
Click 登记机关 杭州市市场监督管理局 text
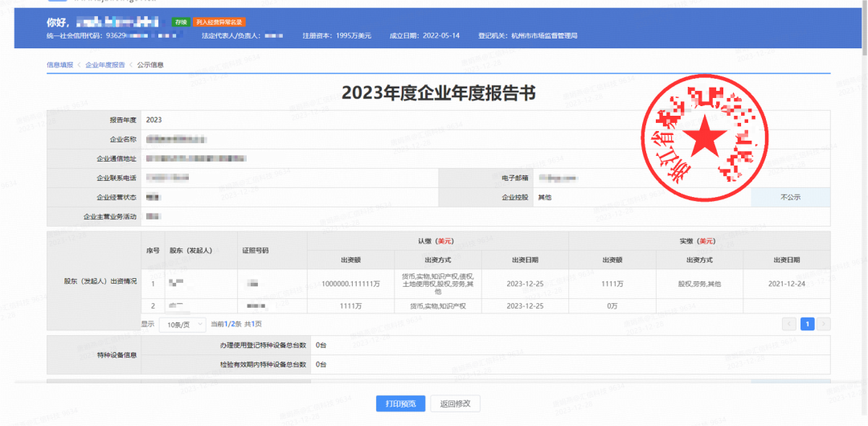528,35
